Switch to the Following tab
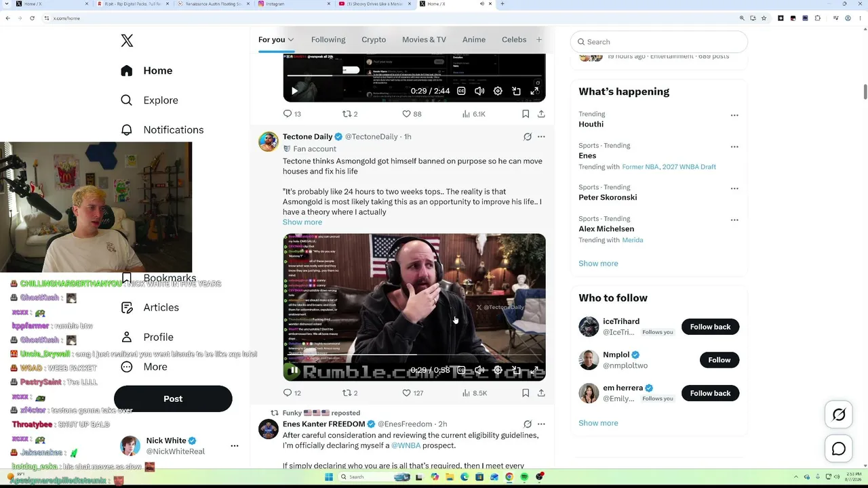The width and height of the screenshot is (868, 488). tap(328, 39)
